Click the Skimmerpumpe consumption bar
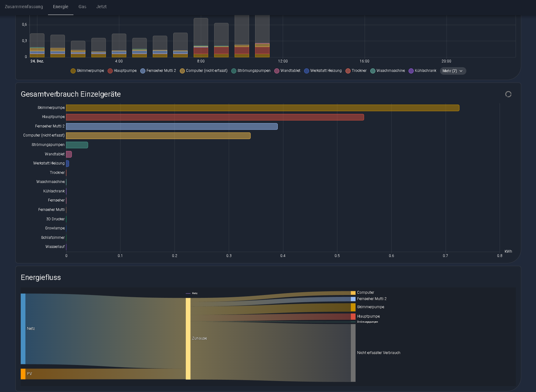The height and width of the screenshot is (392, 536). [x=263, y=108]
